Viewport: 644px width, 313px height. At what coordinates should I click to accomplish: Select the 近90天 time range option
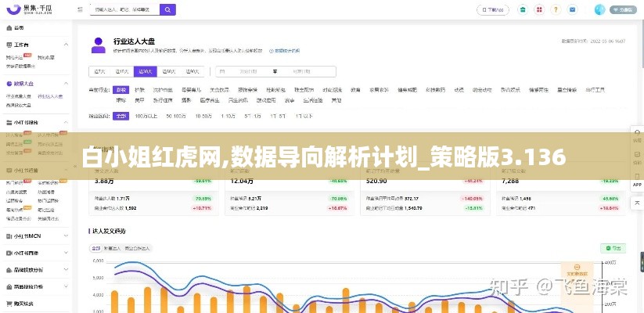point(168,71)
